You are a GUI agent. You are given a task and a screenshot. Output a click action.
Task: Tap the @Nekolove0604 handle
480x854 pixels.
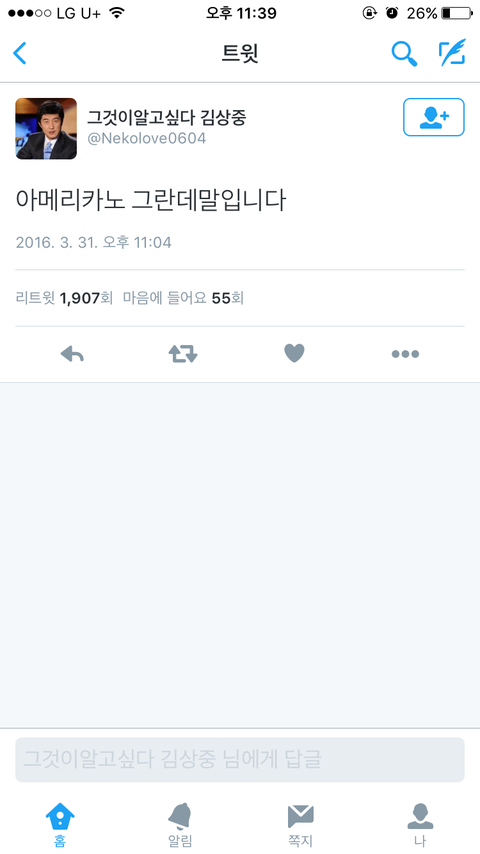[x=147, y=138]
